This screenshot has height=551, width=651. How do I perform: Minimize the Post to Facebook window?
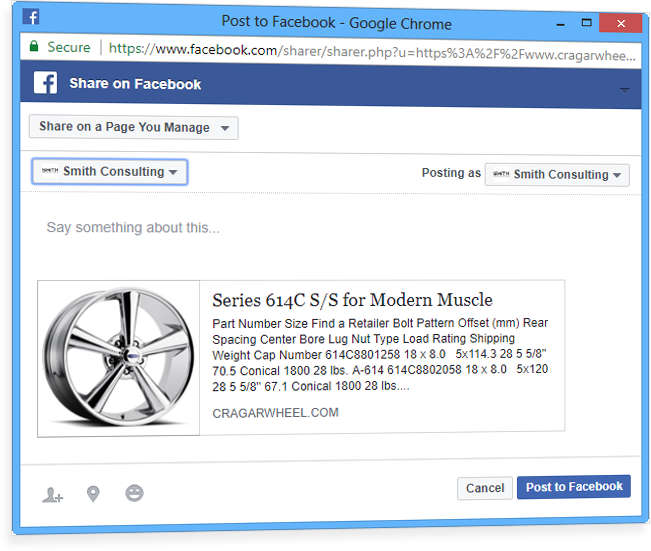click(560, 24)
